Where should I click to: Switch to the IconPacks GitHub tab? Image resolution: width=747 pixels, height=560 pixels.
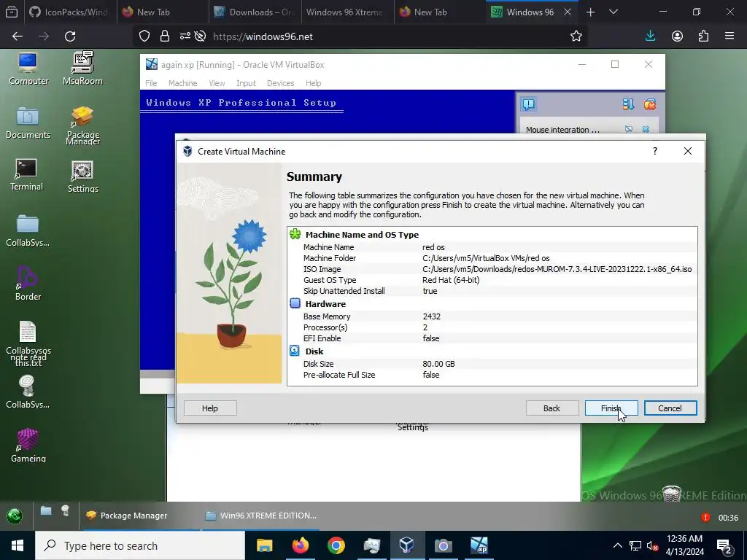click(71, 12)
